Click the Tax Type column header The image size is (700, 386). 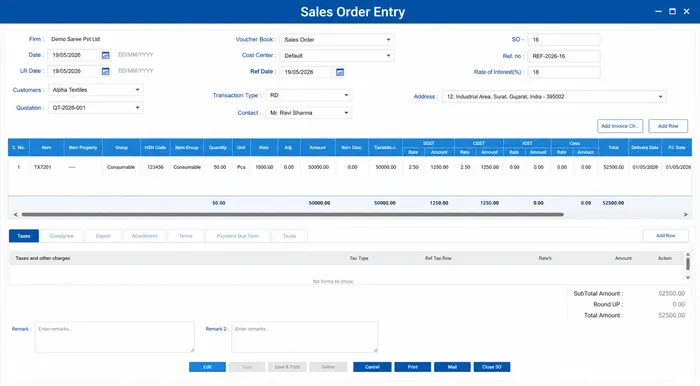pyautogui.click(x=359, y=258)
